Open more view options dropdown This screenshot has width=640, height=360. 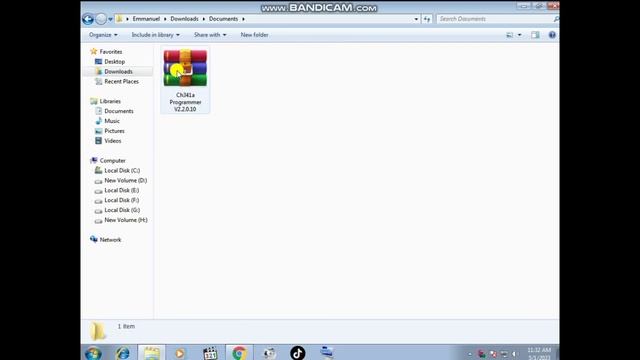pyautogui.click(x=519, y=35)
